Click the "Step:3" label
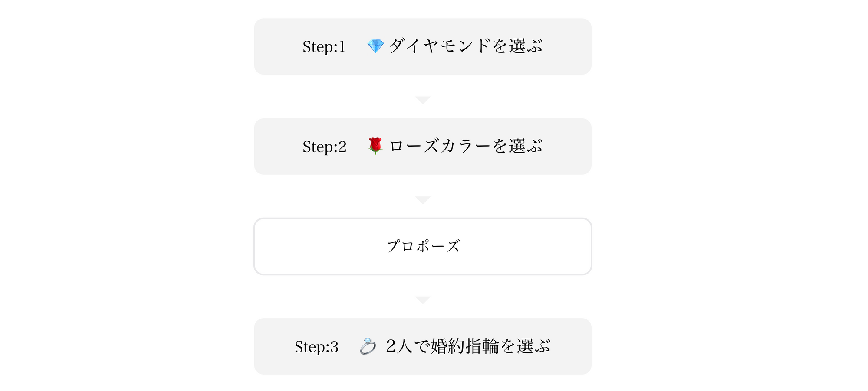The image size is (868, 391). click(316, 347)
